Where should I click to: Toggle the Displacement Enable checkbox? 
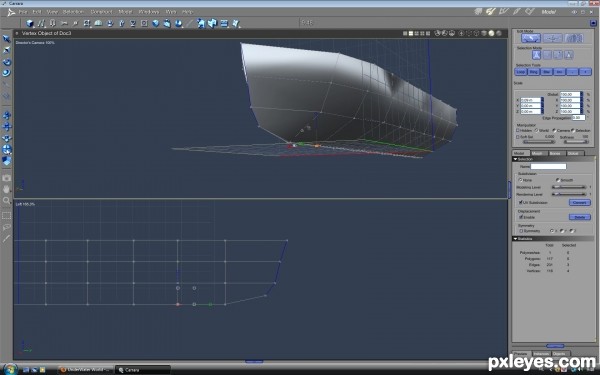[x=521, y=217]
